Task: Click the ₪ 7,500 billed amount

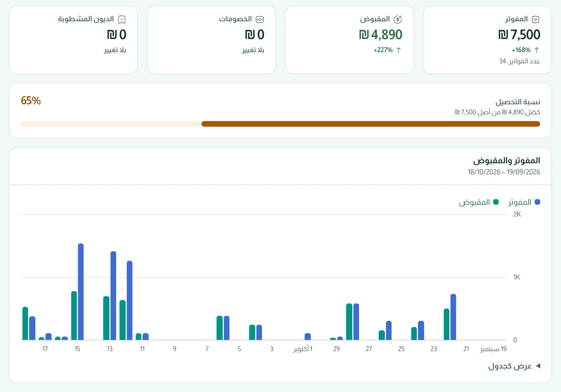Action: click(519, 35)
